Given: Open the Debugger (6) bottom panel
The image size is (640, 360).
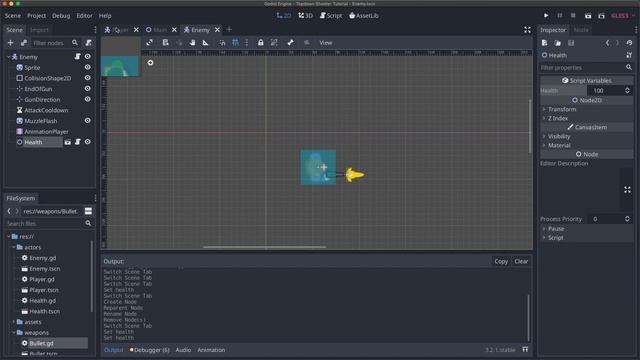Looking at the screenshot, I should click(x=149, y=350).
